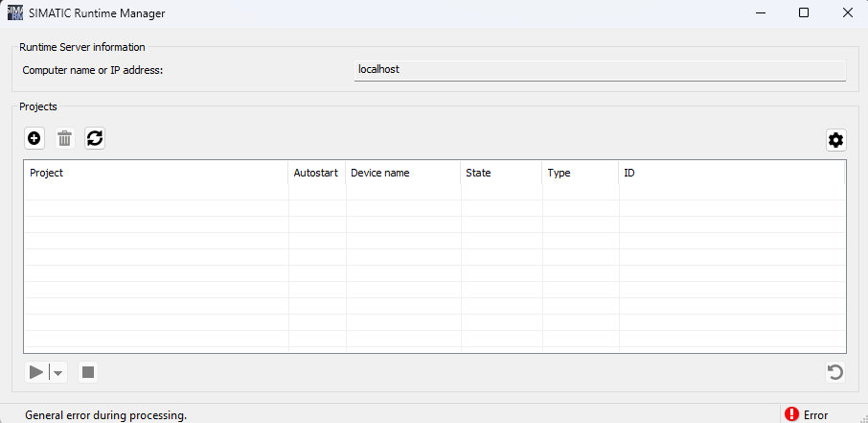This screenshot has width=868, height=423.
Task: Click the red Error status icon
Action: (791, 414)
